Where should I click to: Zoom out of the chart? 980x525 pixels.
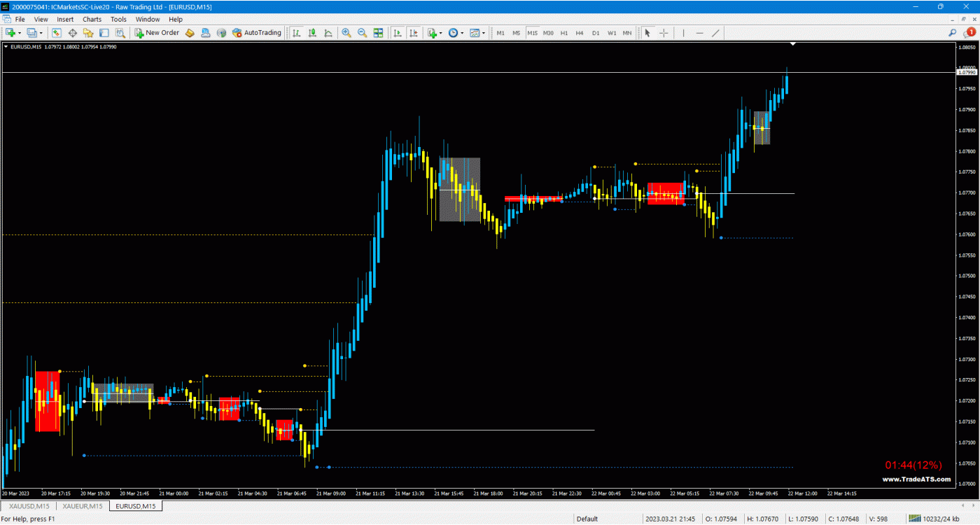coord(362,33)
